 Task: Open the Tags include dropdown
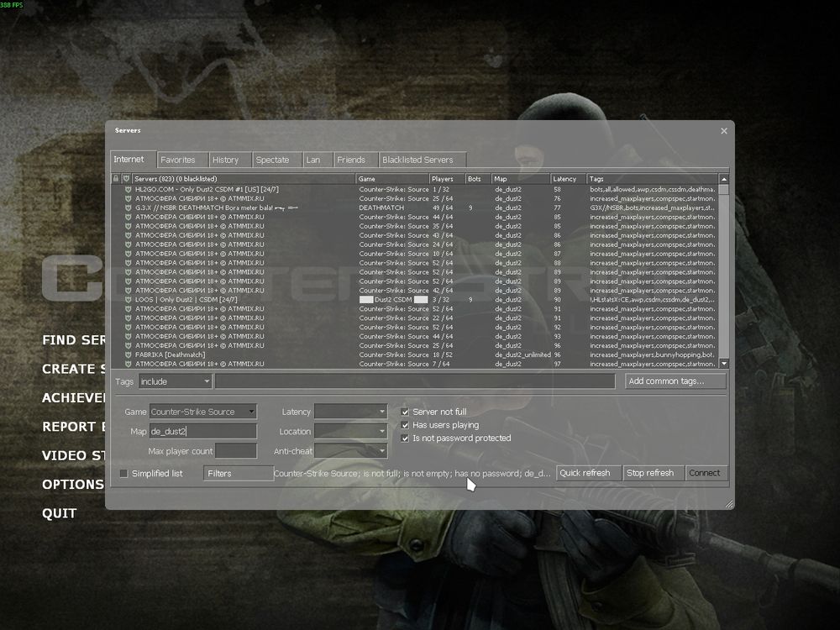[x=176, y=381]
